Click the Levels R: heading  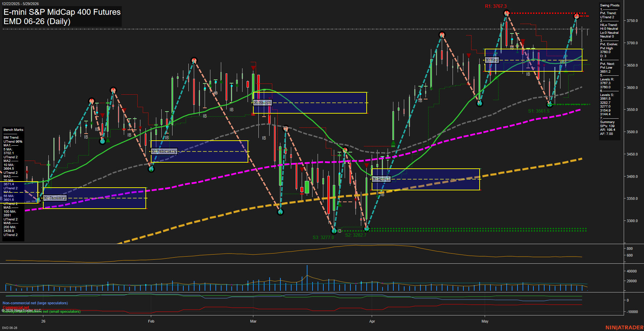click(607, 79)
